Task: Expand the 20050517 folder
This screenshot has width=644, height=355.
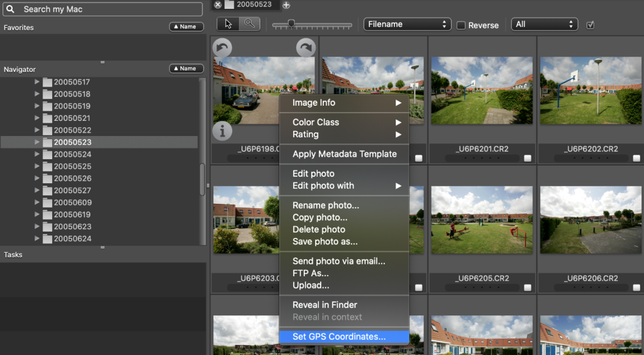Action: [x=37, y=82]
